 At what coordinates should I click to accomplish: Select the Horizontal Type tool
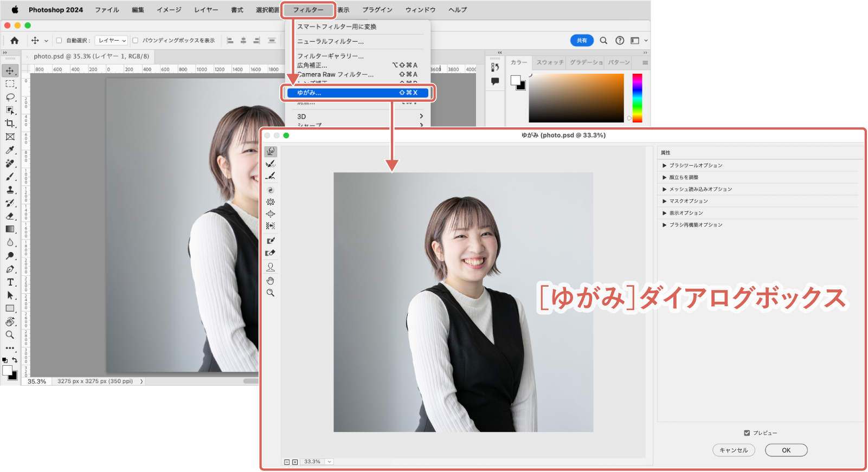10,282
